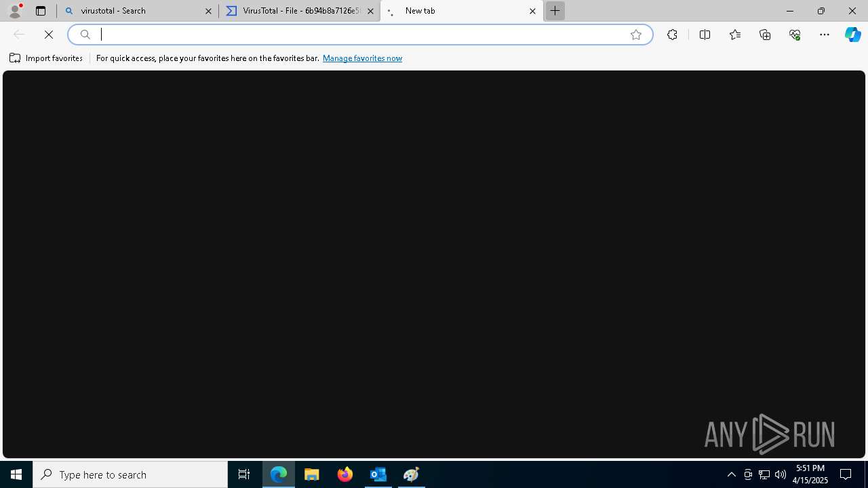
Task: Open Firefox from the taskbar
Action: [345, 474]
